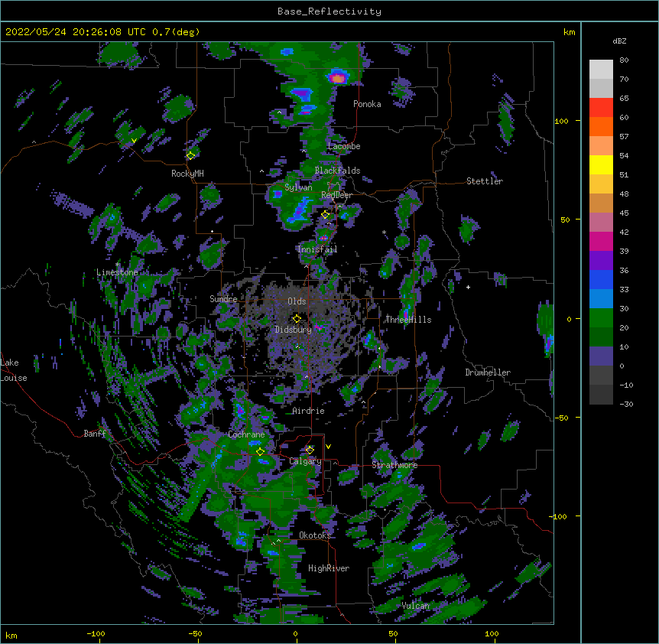The image size is (659, 644).
Task: Select the Banff label
Action: 95,434
